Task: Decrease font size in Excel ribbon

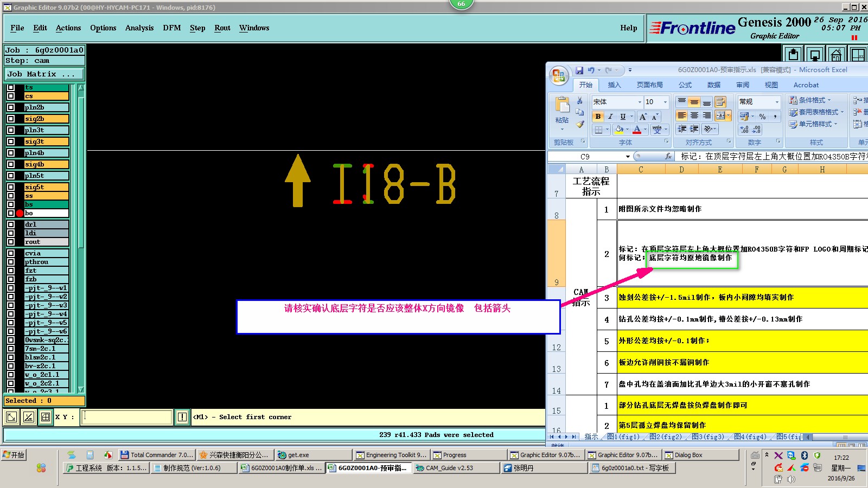Action: [655, 117]
